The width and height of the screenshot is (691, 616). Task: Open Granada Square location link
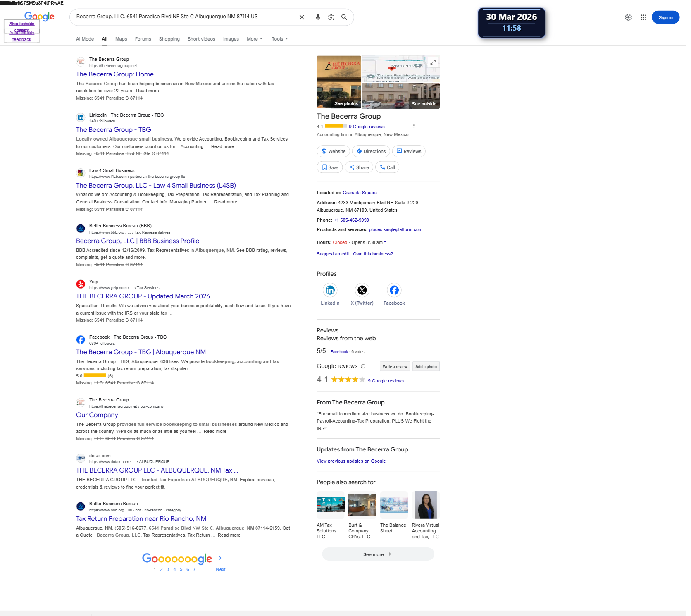pos(360,193)
